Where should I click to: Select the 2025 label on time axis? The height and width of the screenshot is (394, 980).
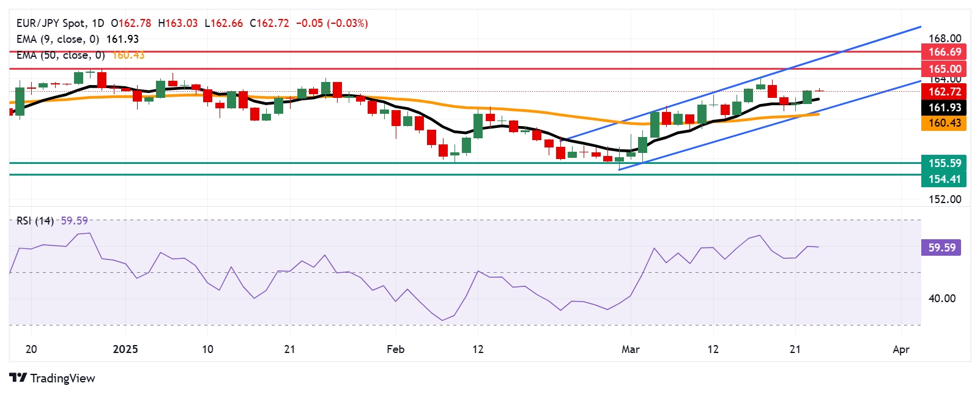(x=125, y=349)
